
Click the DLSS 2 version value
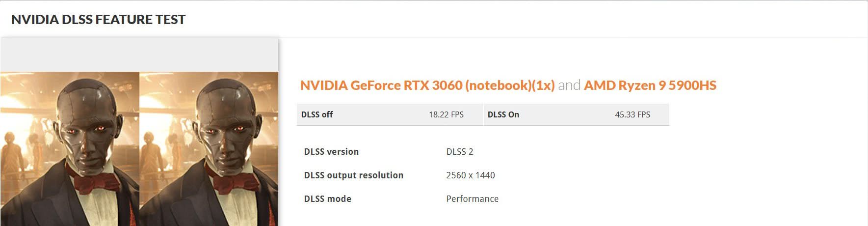[x=460, y=152]
